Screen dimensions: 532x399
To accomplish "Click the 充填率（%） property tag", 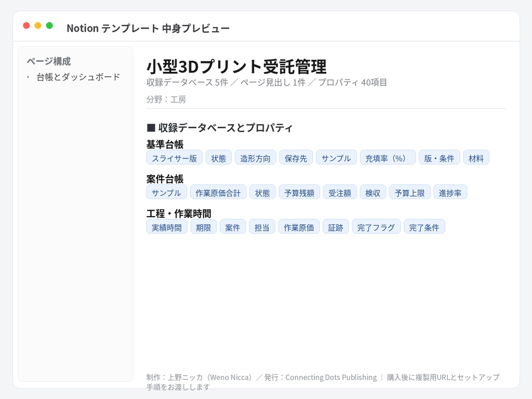I will pos(388,157).
